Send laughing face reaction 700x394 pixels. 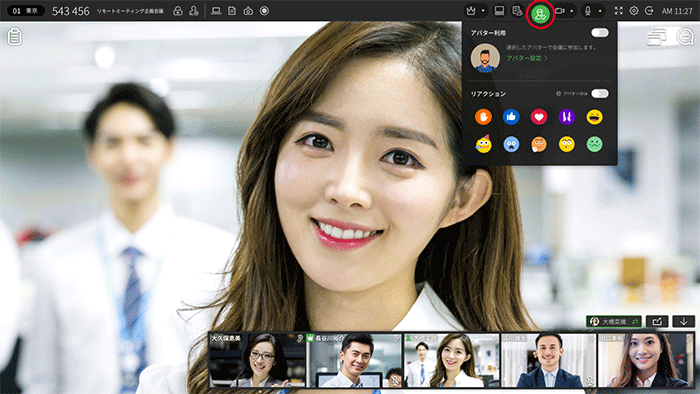tap(595, 117)
